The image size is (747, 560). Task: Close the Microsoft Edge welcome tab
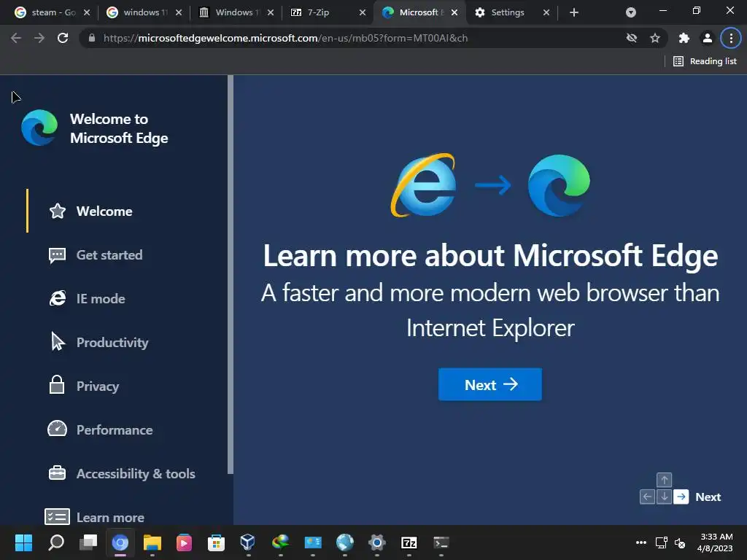454,12
